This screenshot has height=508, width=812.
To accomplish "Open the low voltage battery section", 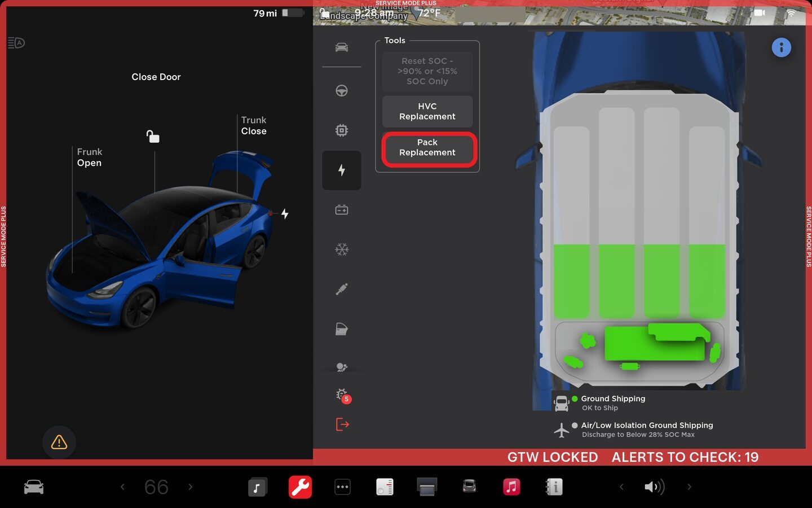I will [341, 210].
